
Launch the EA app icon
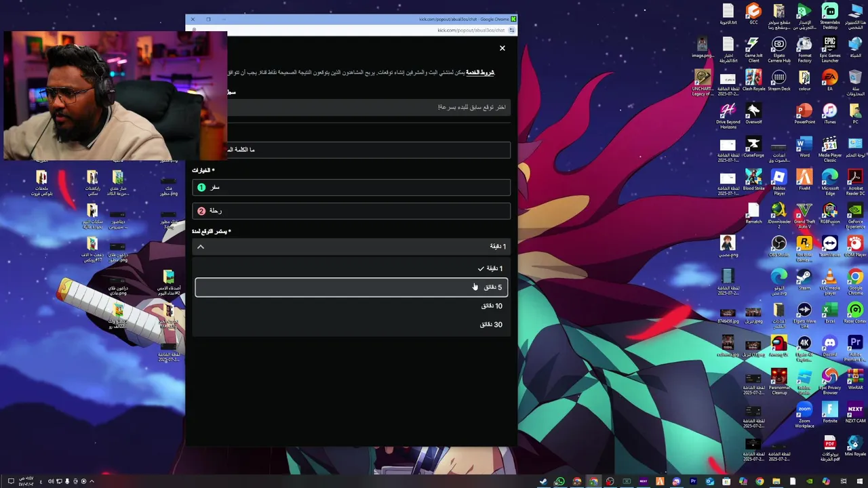830,80
